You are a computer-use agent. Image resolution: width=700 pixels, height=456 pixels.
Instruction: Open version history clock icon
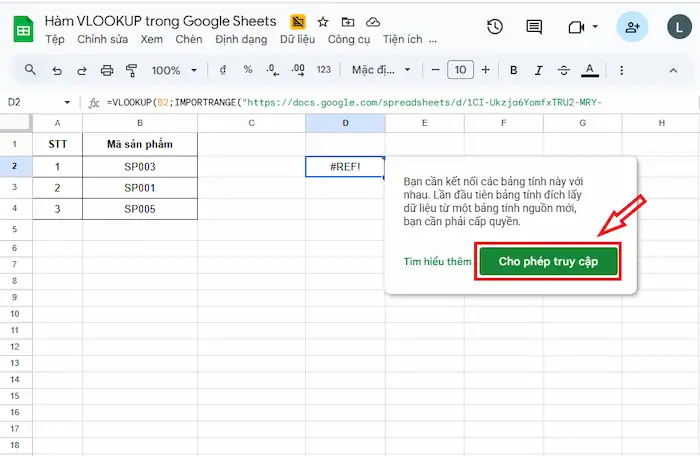click(494, 27)
